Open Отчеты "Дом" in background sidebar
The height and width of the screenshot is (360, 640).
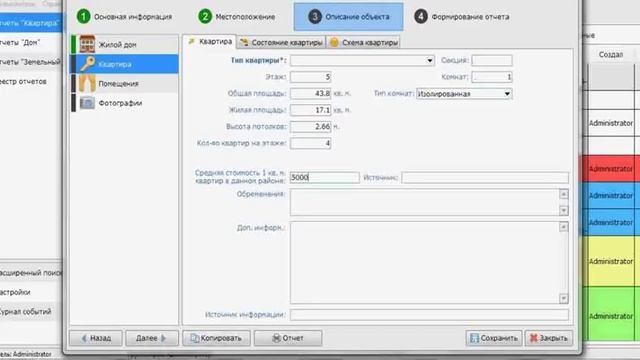(31, 42)
